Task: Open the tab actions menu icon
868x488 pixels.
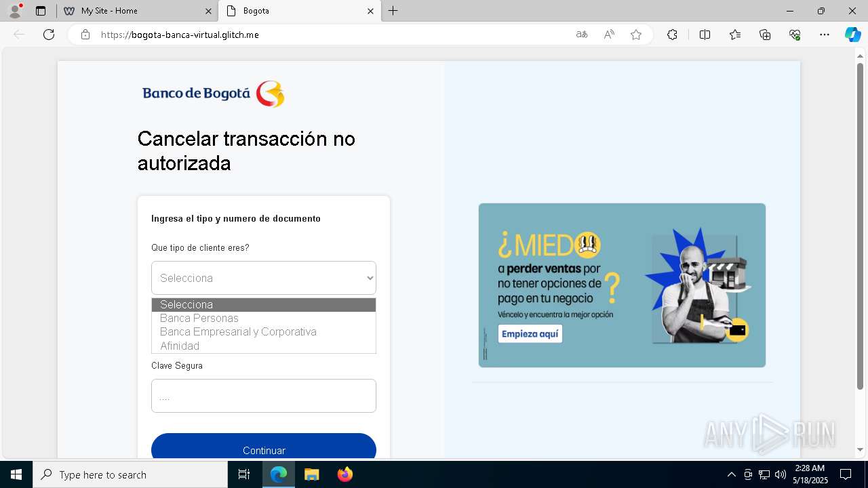Action: 41,11
